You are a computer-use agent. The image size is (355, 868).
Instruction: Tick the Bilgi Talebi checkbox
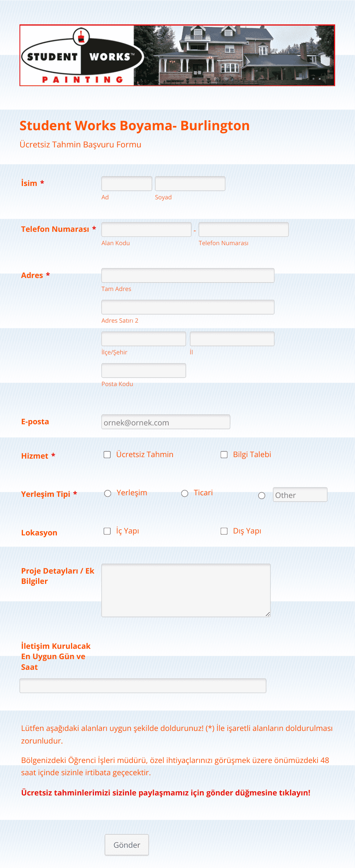click(x=224, y=454)
